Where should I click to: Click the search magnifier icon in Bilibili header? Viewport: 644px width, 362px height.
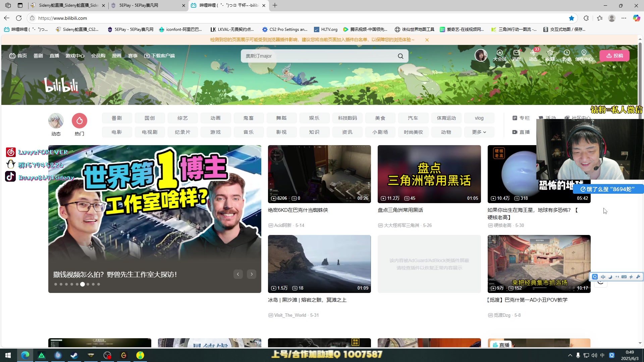(400, 56)
